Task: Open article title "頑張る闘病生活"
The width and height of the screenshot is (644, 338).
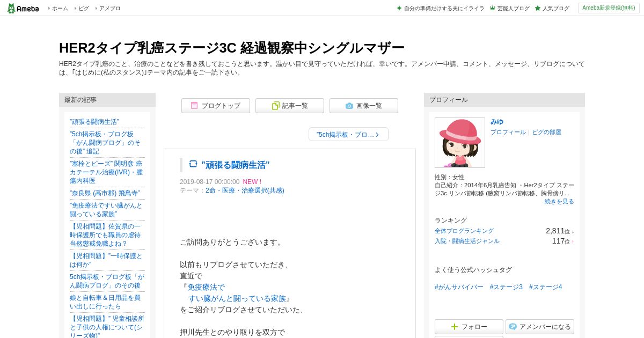Action: point(236,165)
